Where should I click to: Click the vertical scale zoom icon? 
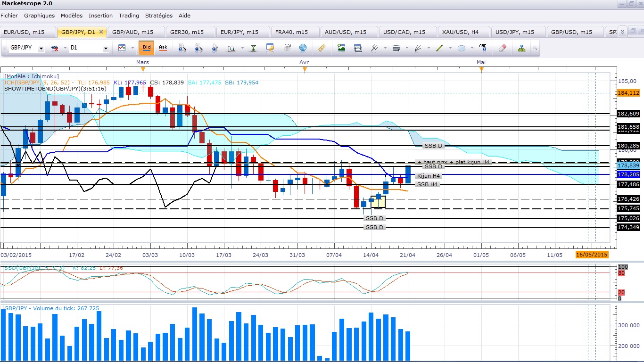pos(231,48)
